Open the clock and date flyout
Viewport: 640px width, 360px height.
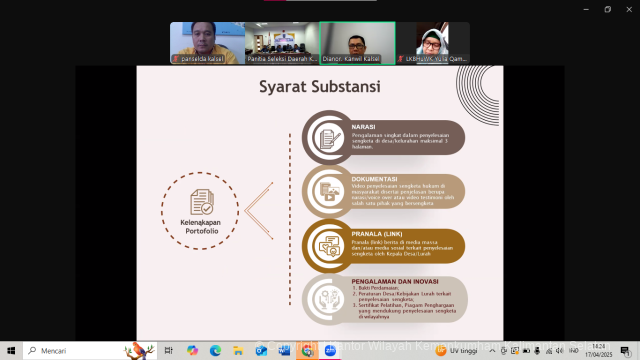click(x=599, y=351)
